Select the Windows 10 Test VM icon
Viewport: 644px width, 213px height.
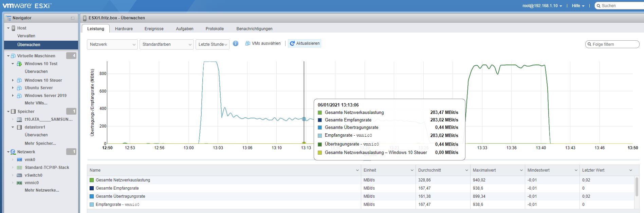[19, 64]
